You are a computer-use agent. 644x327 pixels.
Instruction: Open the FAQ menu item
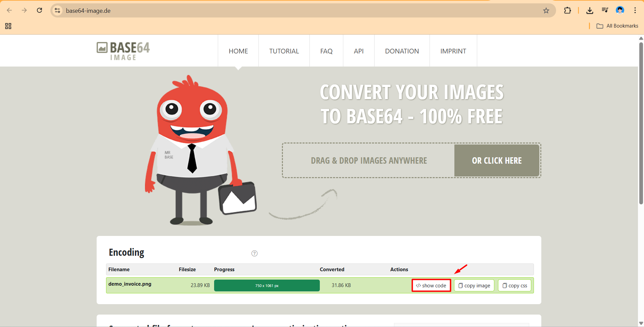coord(326,51)
